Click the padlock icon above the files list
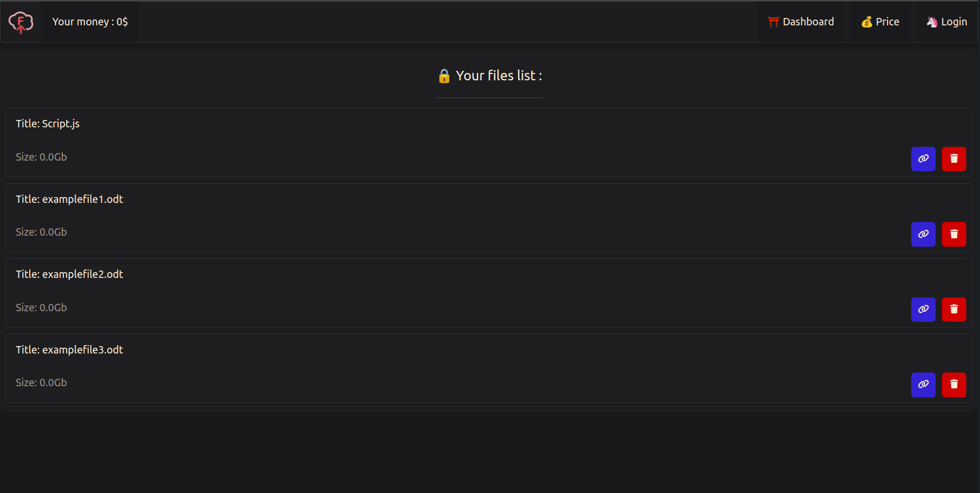Screen dimensions: 980x493 click(444, 76)
